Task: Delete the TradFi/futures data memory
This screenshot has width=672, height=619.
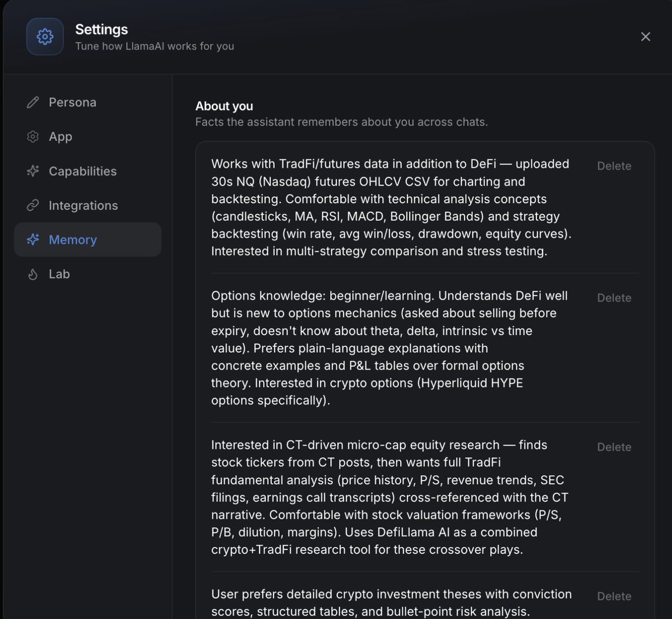Action: [614, 166]
